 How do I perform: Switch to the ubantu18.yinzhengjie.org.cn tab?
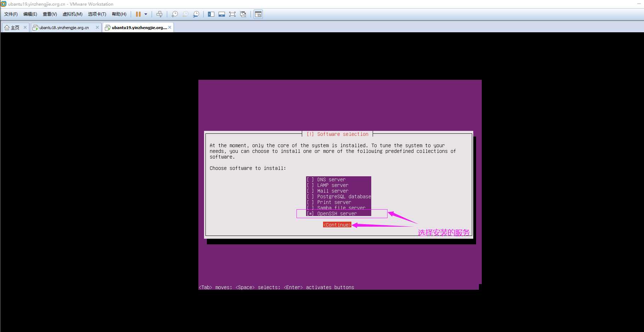[64, 28]
